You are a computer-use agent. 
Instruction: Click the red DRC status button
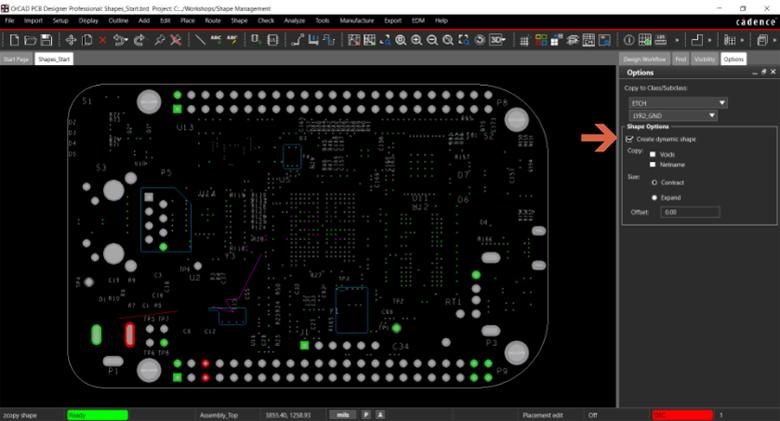point(682,415)
